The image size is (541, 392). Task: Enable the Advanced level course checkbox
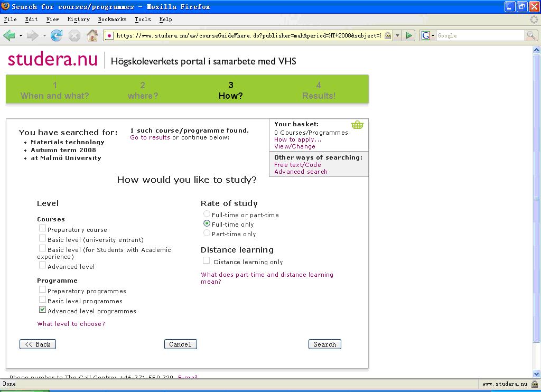click(x=42, y=265)
